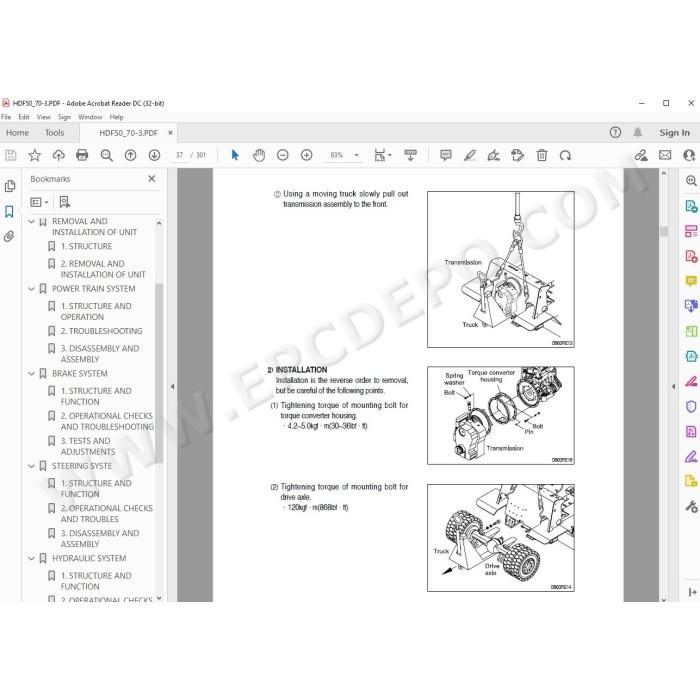
Task: Toggle the Bookmarks panel button
Action: click(x=9, y=211)
